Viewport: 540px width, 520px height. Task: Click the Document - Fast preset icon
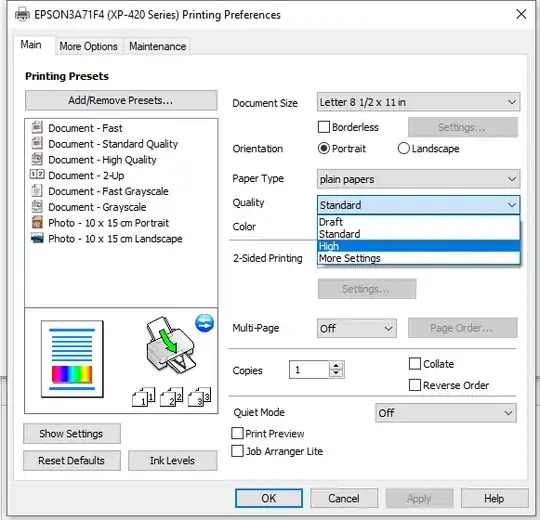(37, 127)
